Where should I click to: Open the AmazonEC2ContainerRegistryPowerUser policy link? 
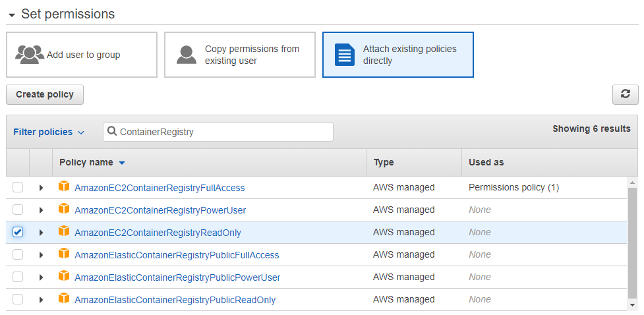(x=160, y=210)
